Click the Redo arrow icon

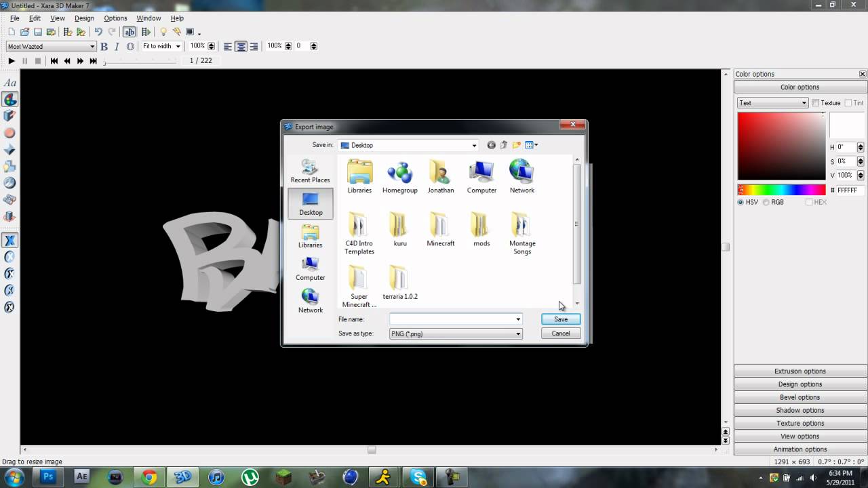[x=112, y=32]
